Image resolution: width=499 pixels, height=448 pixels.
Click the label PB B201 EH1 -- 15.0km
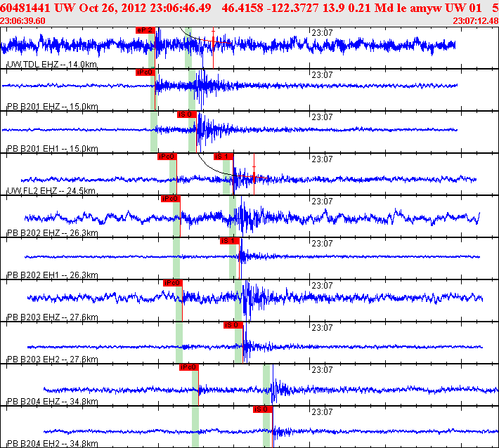point(53,149)
